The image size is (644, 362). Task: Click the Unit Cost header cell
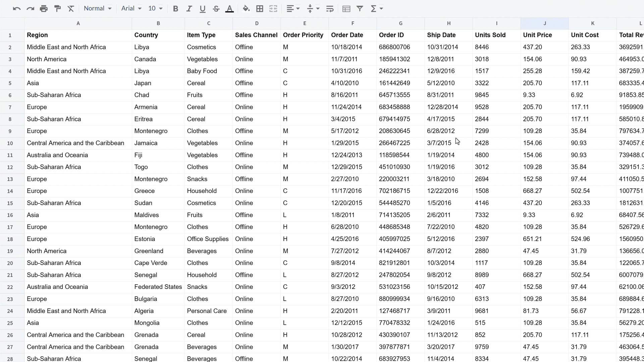[x=593, y=35]
